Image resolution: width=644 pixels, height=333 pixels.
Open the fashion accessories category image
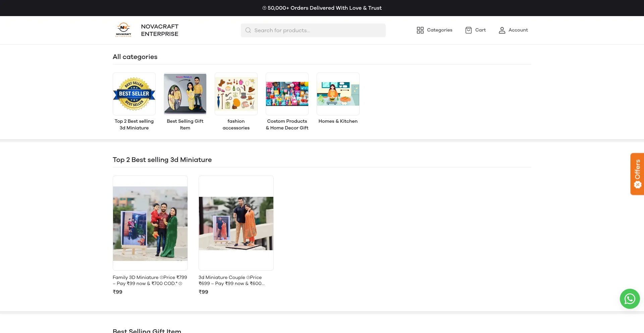click(236, 94)
